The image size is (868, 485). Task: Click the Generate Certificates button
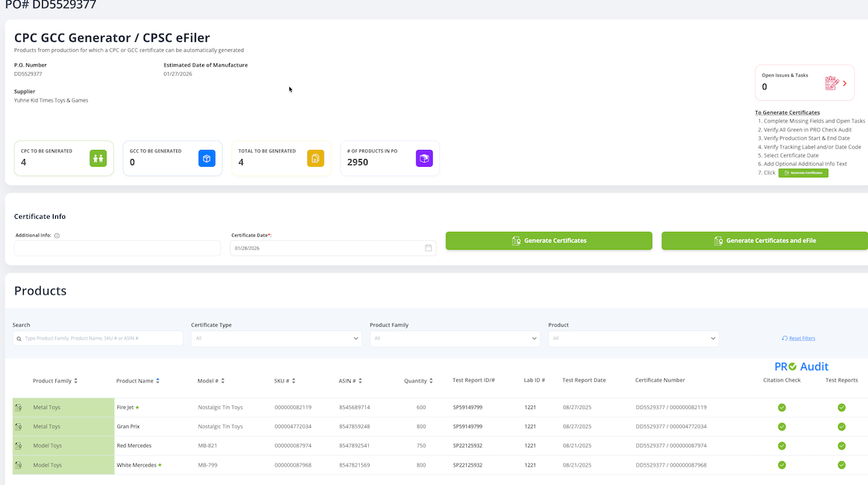tap(548, 240)
